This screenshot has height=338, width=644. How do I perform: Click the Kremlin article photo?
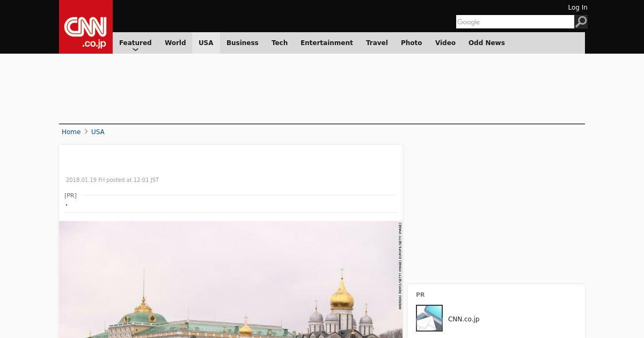click(231, 280)
